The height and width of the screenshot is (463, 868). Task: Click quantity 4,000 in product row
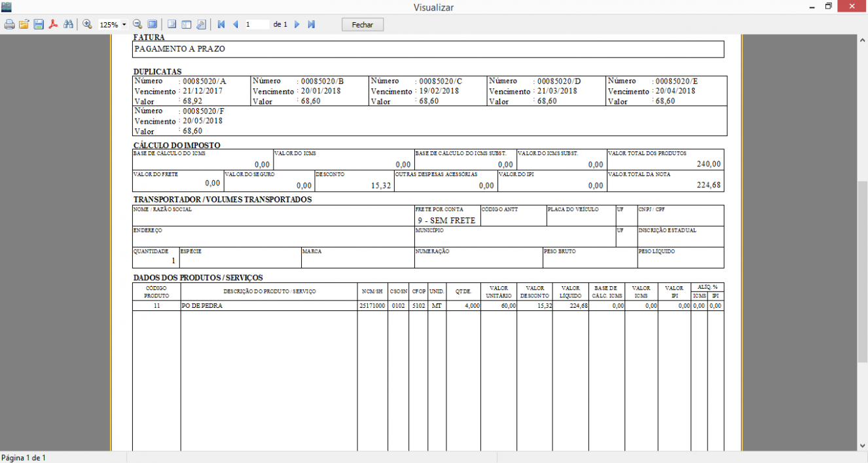[x=471, y=306]
